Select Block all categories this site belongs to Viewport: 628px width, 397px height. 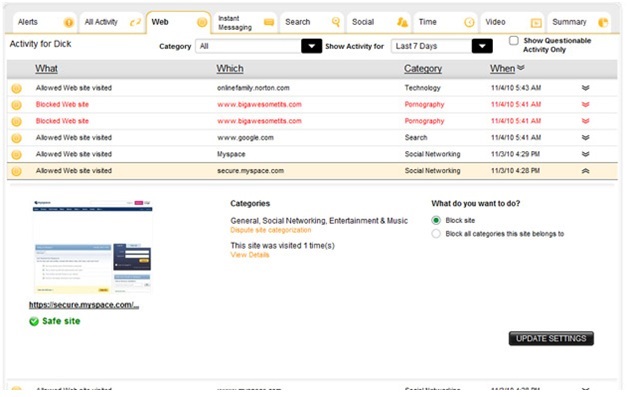[436, 234]
